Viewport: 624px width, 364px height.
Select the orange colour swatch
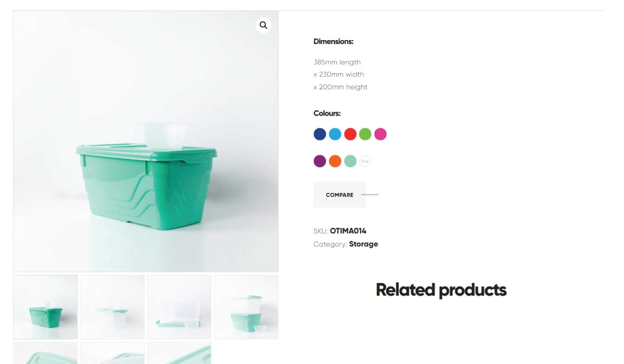pos(335,161)
